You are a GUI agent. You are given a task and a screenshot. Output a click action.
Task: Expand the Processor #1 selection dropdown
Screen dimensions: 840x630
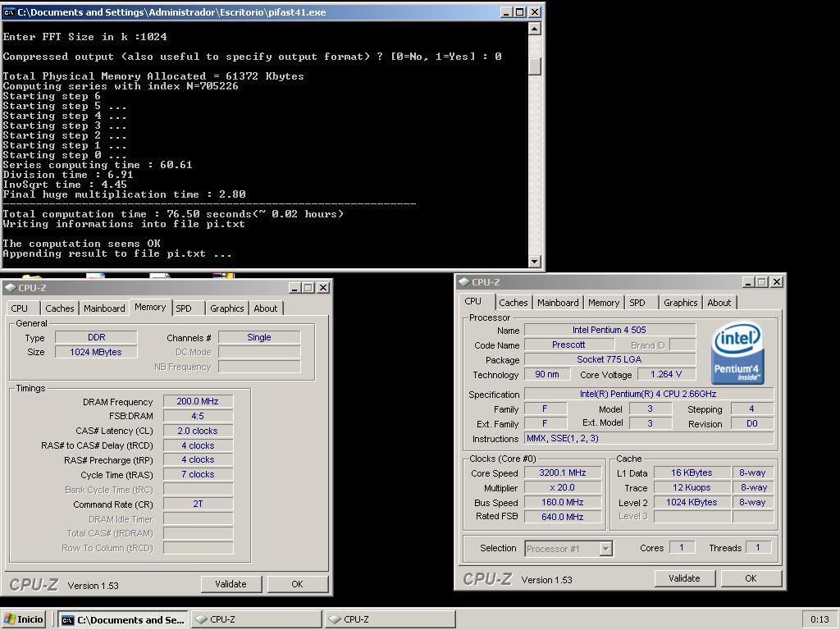click(x=606, y=549)
